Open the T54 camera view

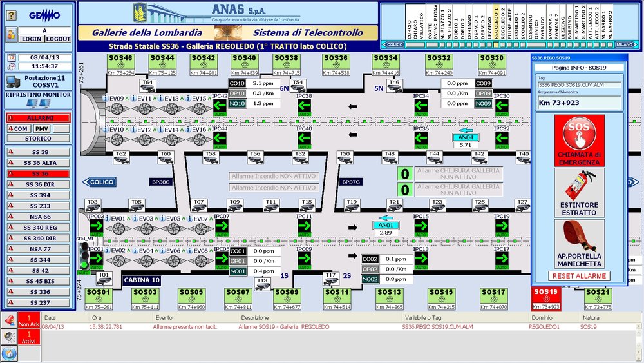click(x=298, y=86)
